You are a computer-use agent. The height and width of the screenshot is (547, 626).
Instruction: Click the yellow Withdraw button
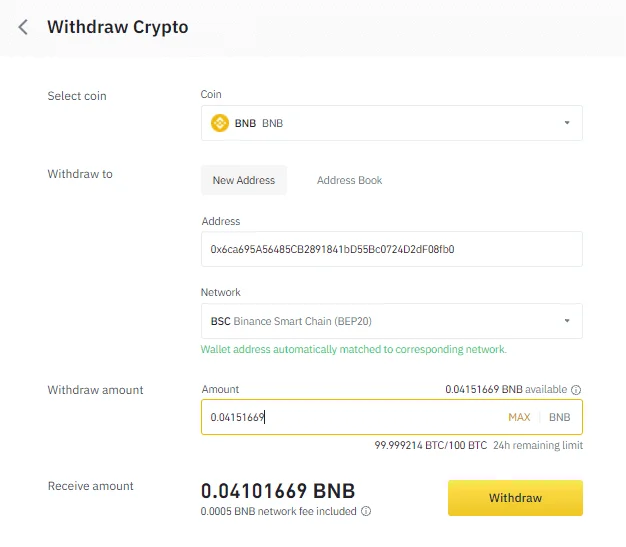point(515,498)
